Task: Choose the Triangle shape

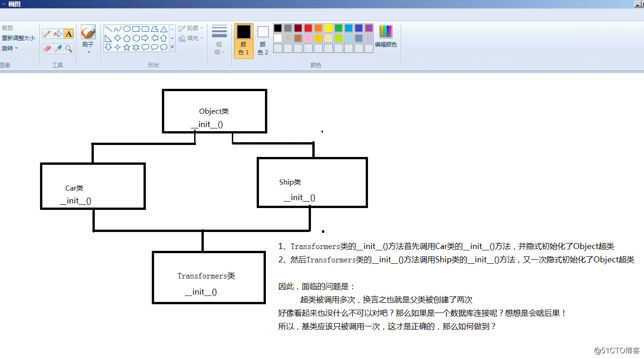Action: point(163,29)
